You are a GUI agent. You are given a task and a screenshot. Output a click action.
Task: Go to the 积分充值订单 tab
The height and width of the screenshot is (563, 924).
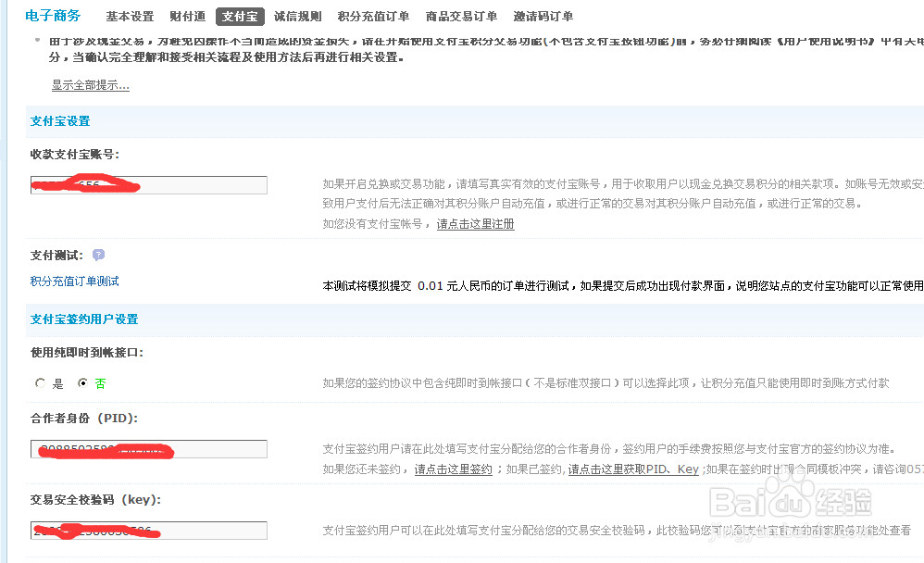[373, 17]
